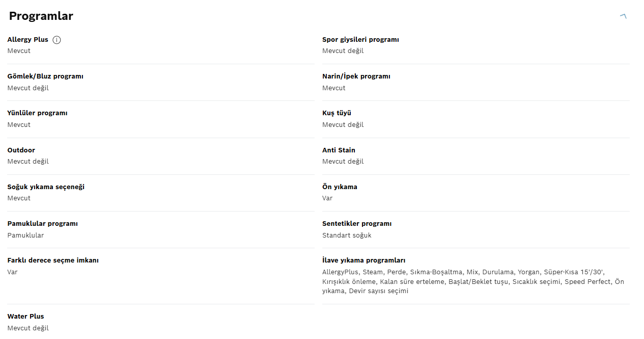Viewport: 644px width, 339px height.
Task: Click the Water Plus label
Action: pos(25,316)
